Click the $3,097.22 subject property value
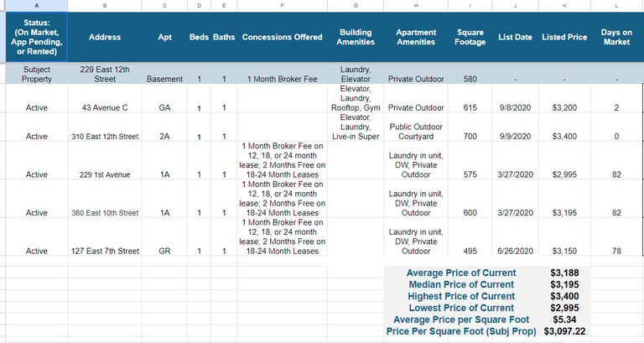 tap(564, 330)
